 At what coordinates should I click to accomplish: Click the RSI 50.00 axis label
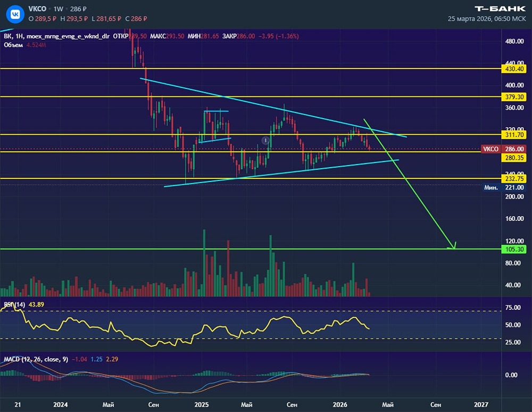pyautogui.click(x=513, y=325)
